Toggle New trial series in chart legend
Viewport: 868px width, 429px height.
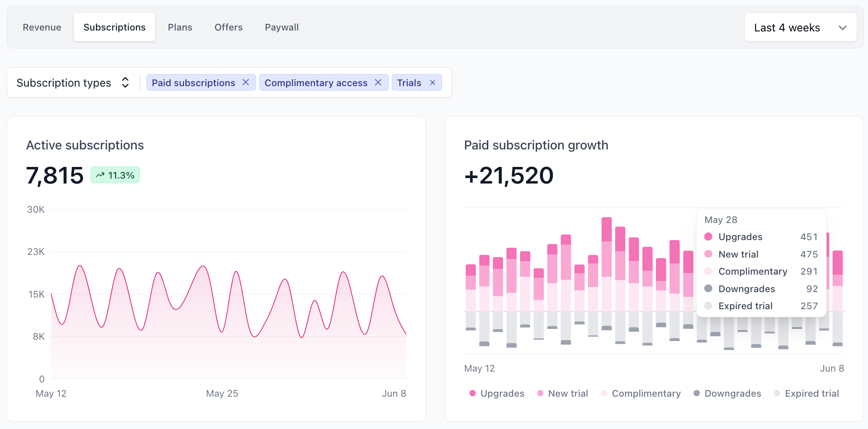tap(562, 394)
